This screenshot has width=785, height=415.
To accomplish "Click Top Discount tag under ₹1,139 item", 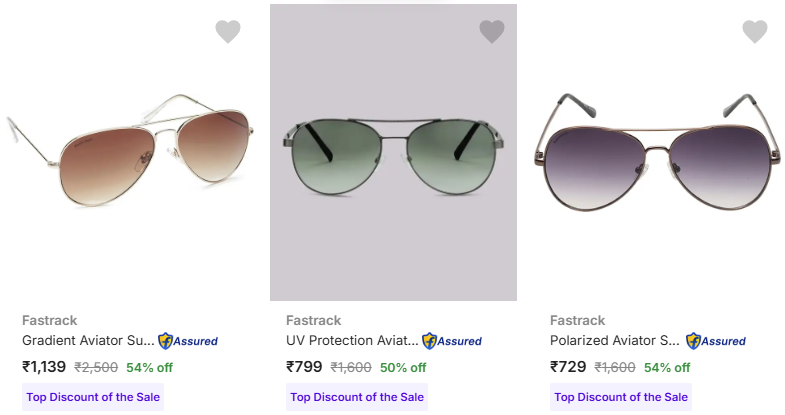I will click(x=93, y=397).
